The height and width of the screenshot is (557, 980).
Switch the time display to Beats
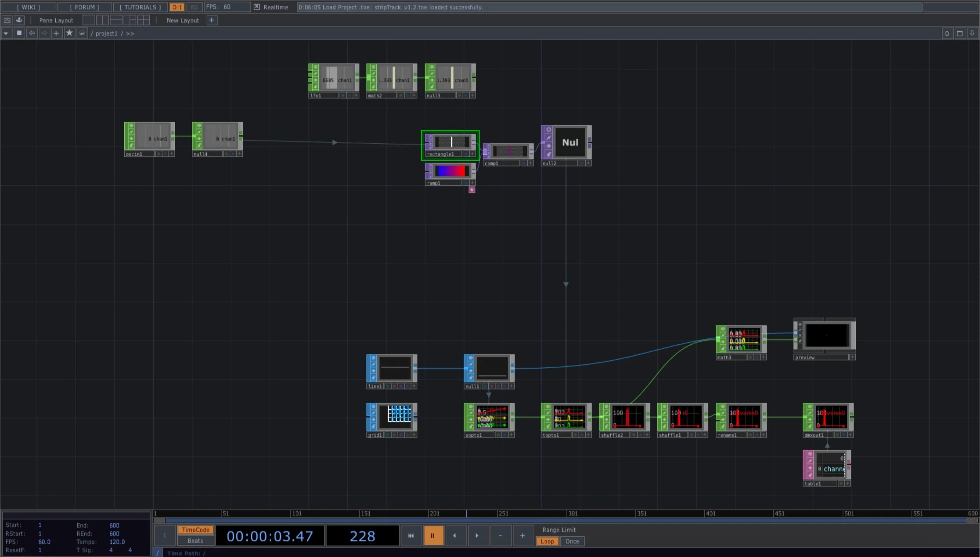(x=195, y=541)
